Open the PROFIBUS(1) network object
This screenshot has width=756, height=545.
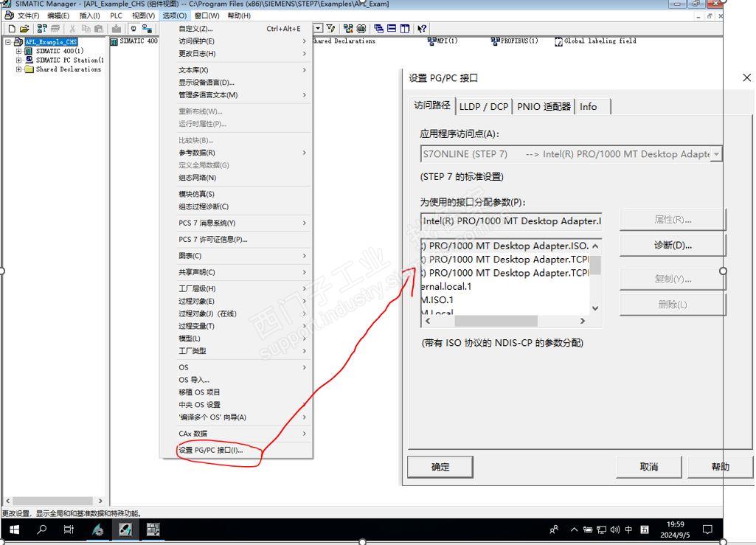coord(514,41)
